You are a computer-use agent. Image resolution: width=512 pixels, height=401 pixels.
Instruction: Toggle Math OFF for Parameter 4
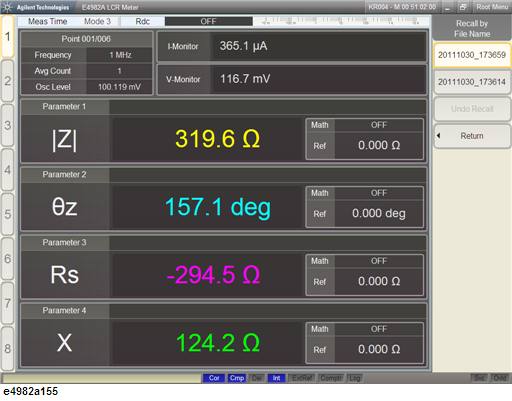click(379, 329)
